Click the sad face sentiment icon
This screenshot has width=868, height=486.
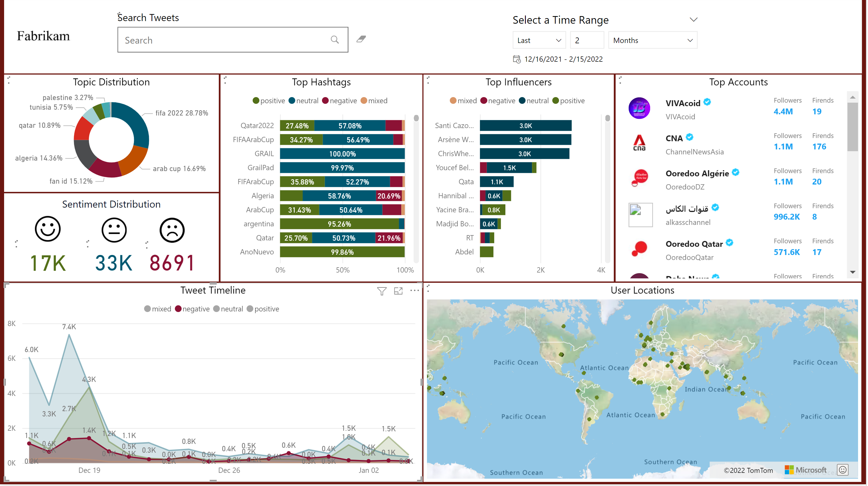tap(172, 230)
